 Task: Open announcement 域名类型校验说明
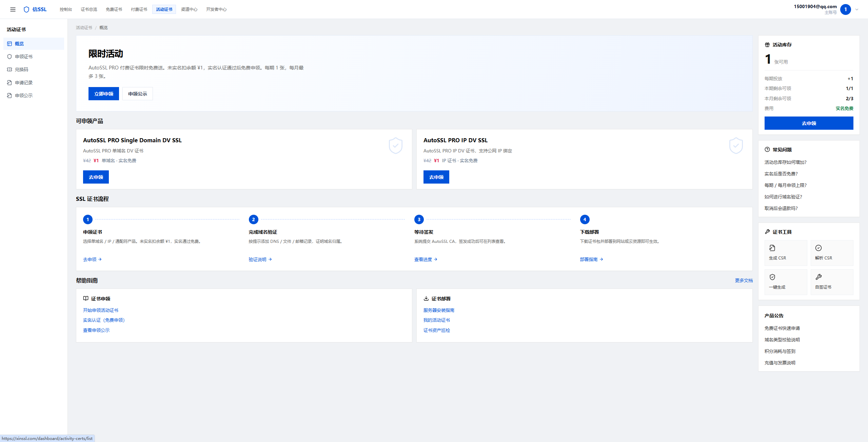tap(782, 340)
